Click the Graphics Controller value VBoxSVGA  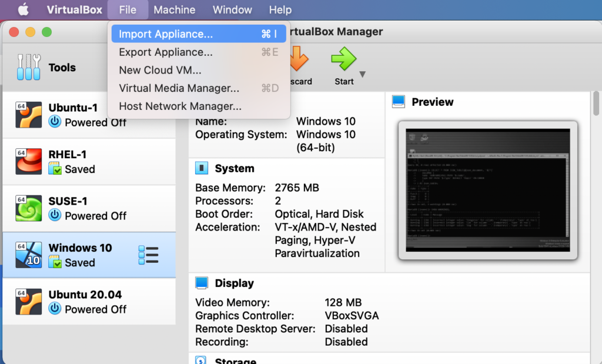point(352,316)
